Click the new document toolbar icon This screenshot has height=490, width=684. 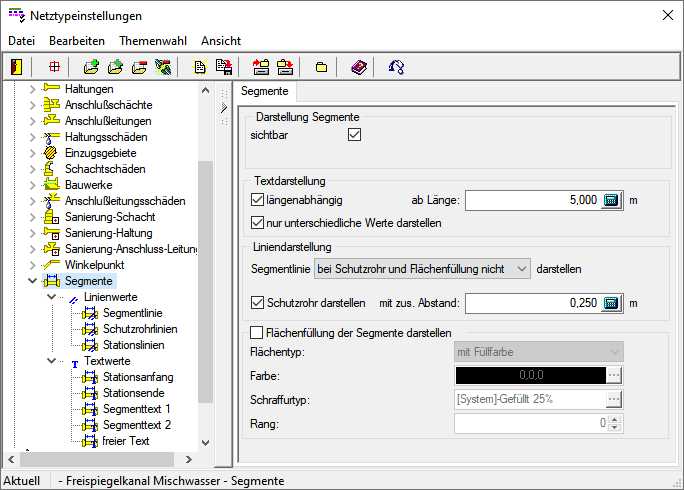point(200,67)
